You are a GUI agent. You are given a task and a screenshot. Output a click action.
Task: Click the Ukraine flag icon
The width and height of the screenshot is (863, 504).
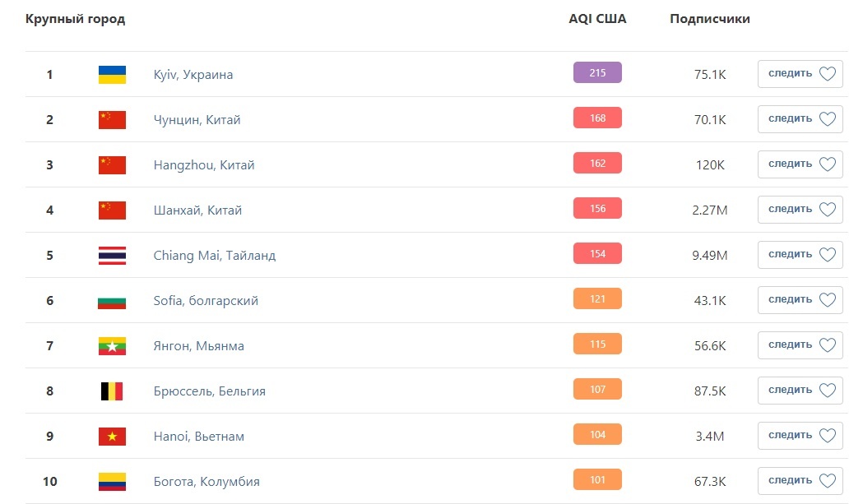[112, 75]
